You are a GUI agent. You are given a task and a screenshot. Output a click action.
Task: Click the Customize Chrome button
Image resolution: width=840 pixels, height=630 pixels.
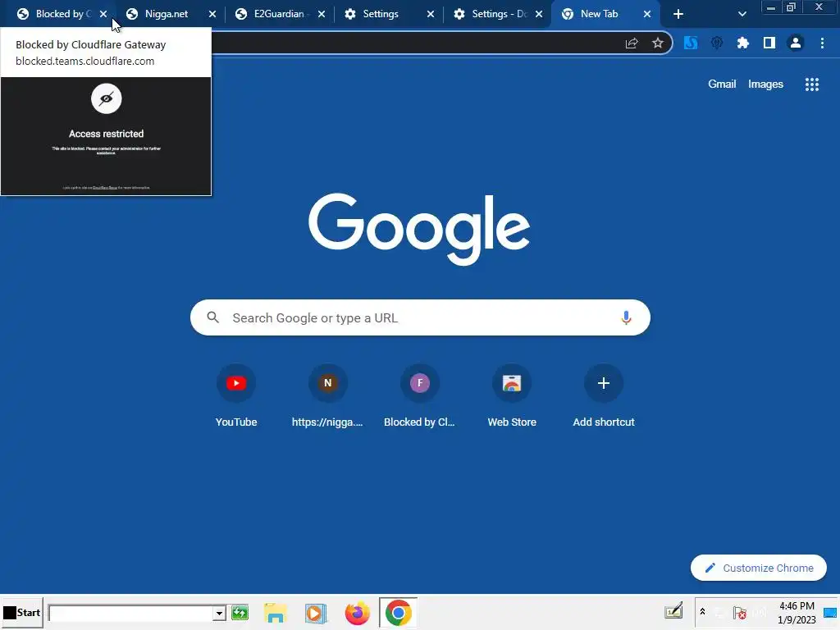tap(759, 568)
